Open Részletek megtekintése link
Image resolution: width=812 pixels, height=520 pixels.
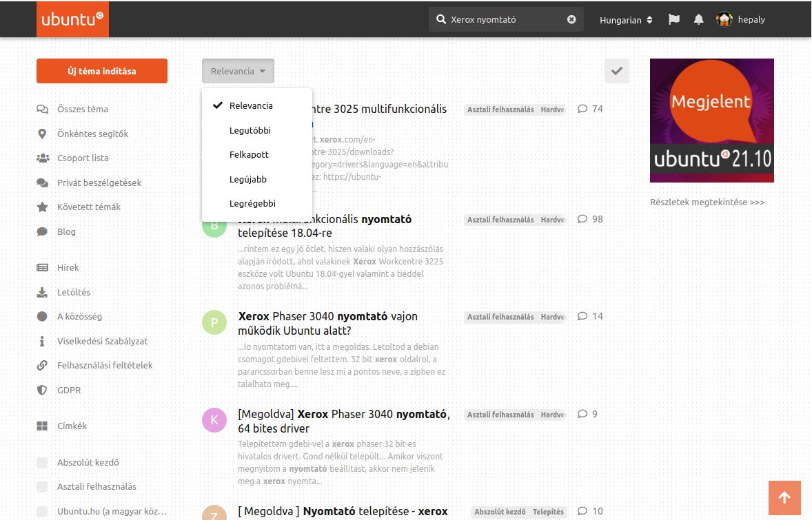[707, 202]
